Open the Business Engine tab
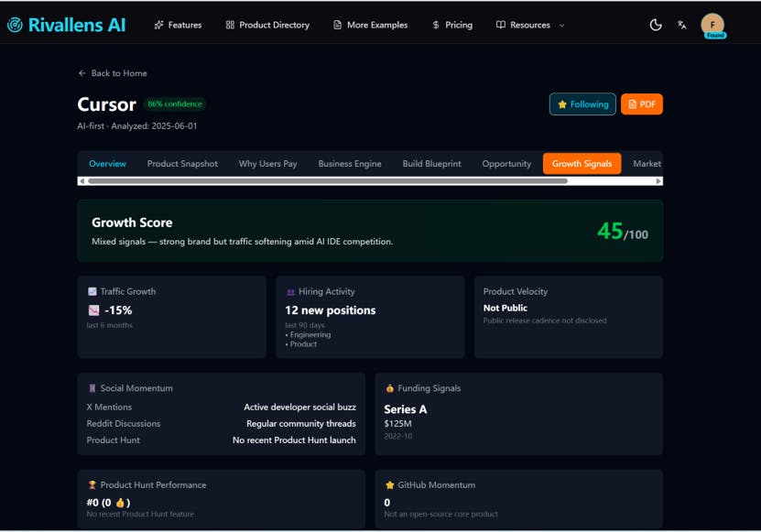The image size is (761, 532). [350, 164]
